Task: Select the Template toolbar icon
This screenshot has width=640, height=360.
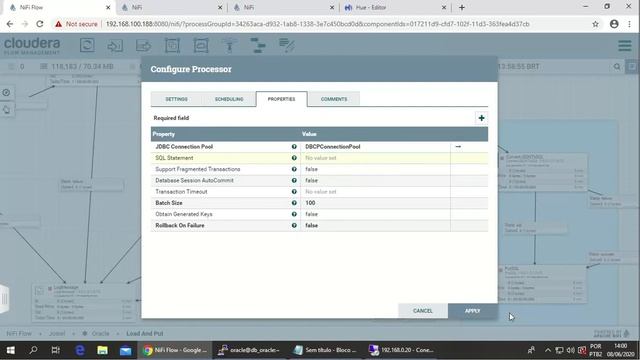Action: 258,45
